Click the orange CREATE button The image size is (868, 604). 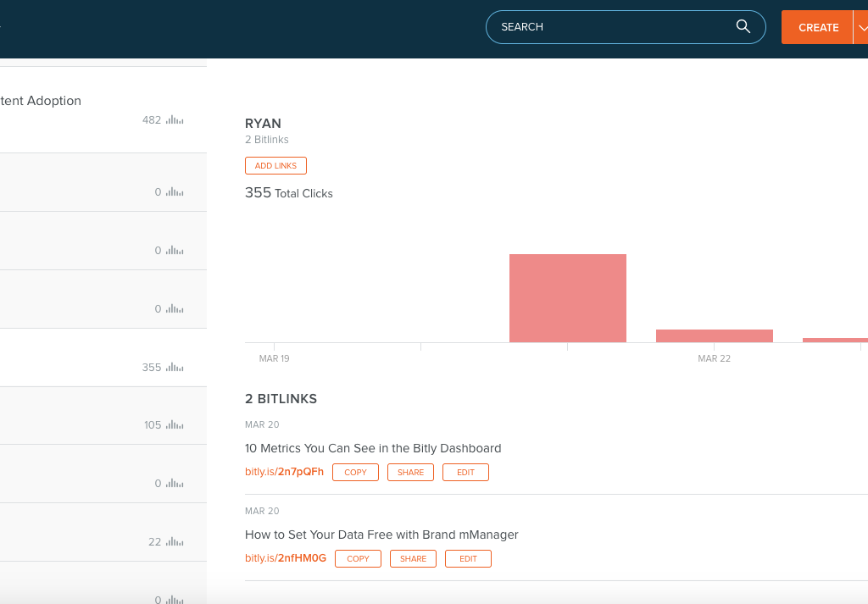tap(818, 27)
